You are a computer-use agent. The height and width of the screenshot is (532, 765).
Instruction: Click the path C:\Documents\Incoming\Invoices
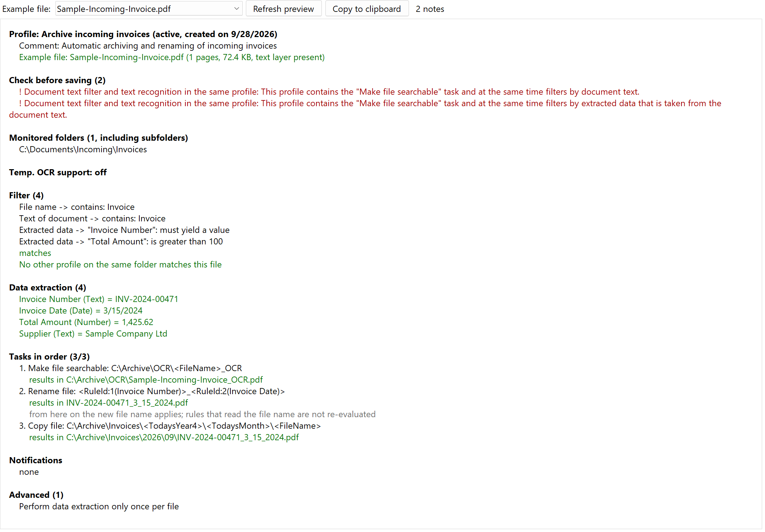83,149
